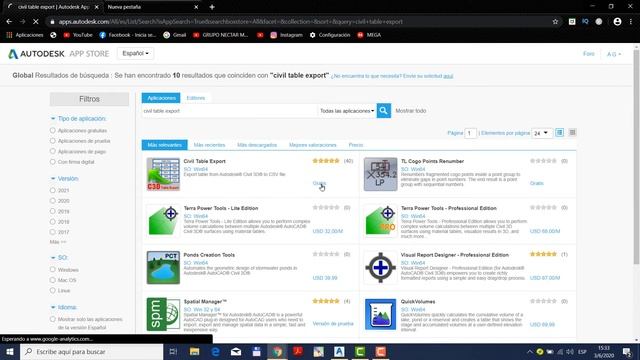Open the Gmail bookmark
The width and height of the screenshot is (640, 360).
coord(175,35)
